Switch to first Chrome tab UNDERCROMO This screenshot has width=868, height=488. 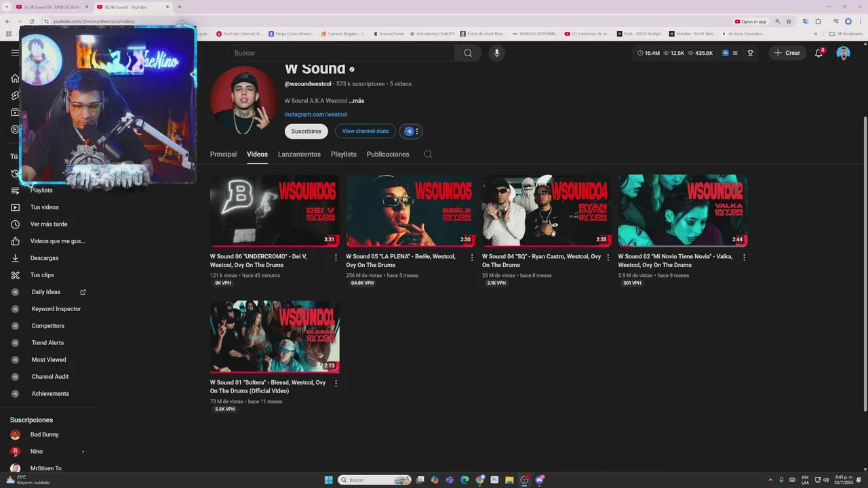pyautogui.click(x=51, y=7)
